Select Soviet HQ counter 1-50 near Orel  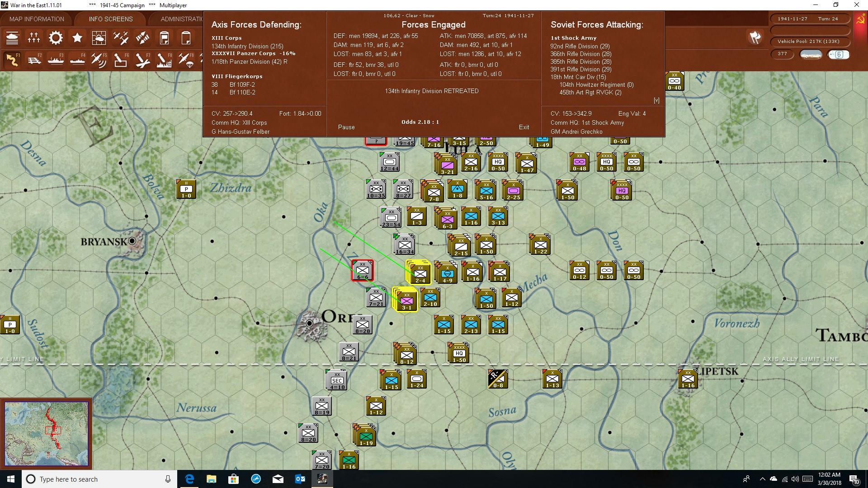click(x=459, y=352)
